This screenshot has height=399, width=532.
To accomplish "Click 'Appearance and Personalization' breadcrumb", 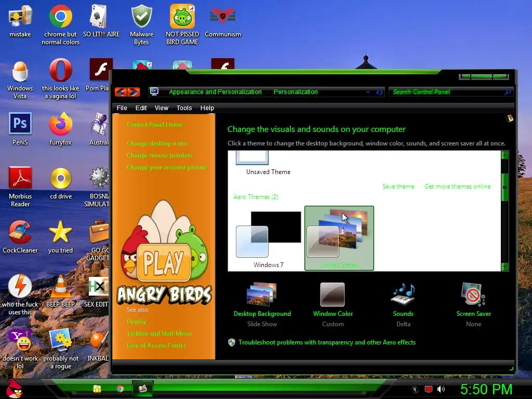I will [x=215, y=91].
